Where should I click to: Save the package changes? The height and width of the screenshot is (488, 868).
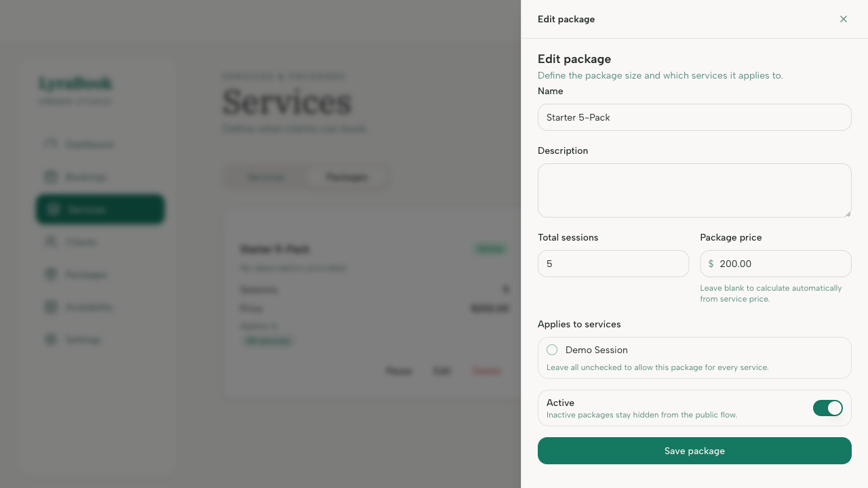click(694, 451)
